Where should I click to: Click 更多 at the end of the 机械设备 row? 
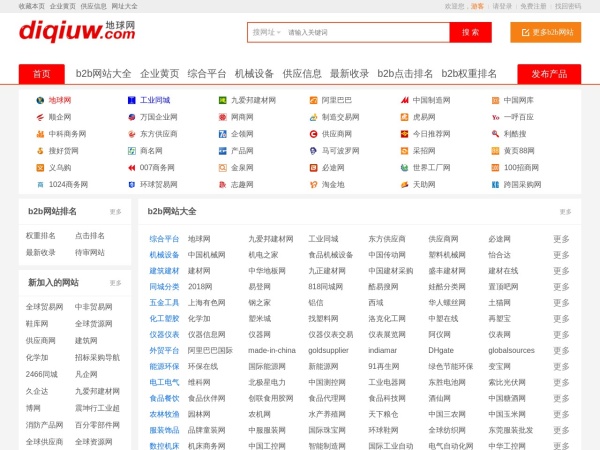pyautogui.click(x=561, y=255)
